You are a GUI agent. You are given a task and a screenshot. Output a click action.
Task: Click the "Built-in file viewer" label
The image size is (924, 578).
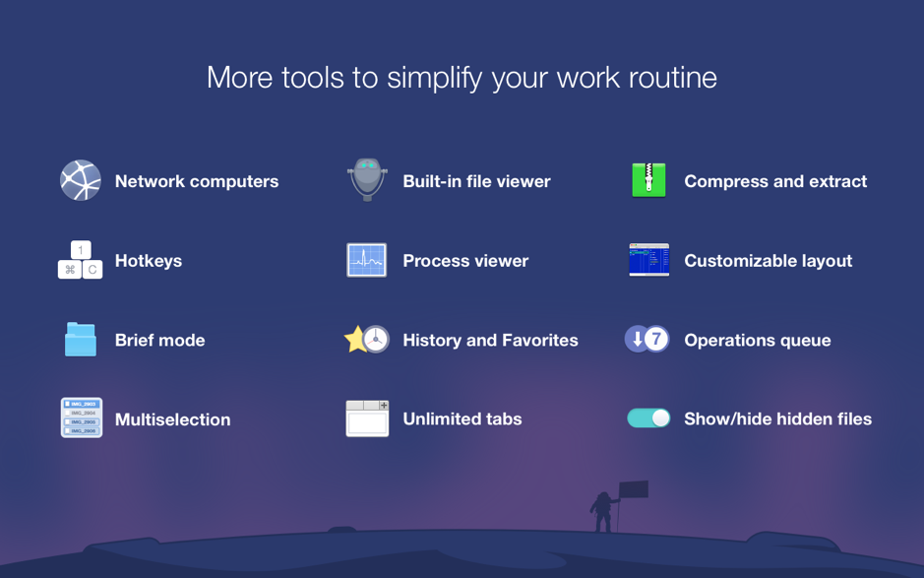476,181
